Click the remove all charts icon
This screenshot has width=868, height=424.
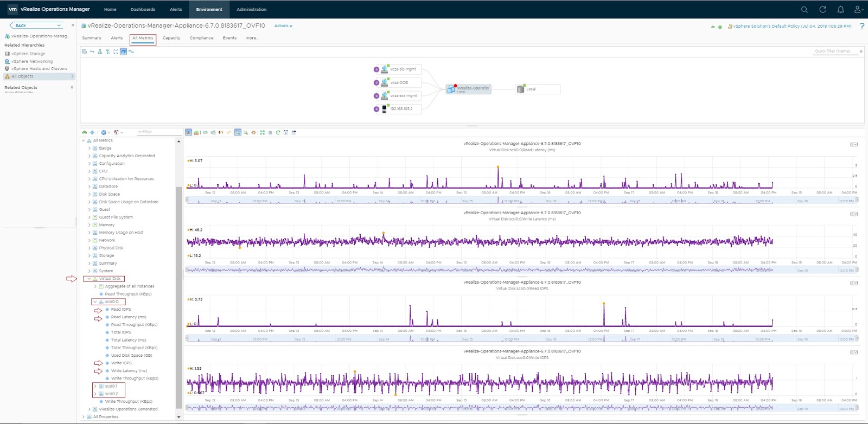click(270, 132)
